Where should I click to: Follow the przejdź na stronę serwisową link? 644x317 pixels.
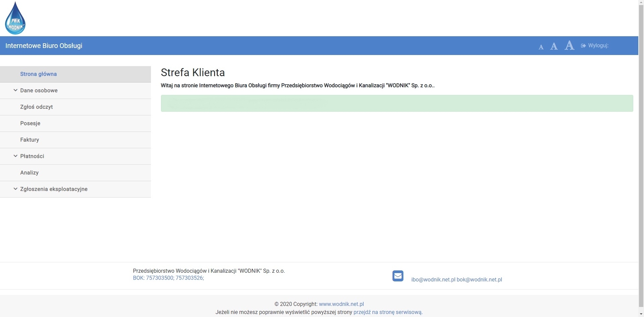(388, 312)
